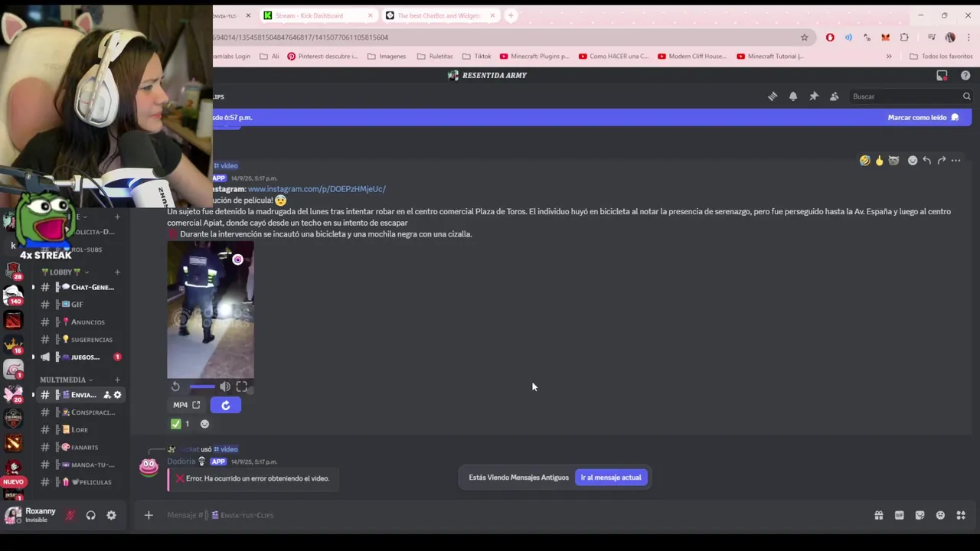Open the attachment plus button in message bar
Image resolution: width=980 pixels, height=551 pixels.
tap(149, 515)
